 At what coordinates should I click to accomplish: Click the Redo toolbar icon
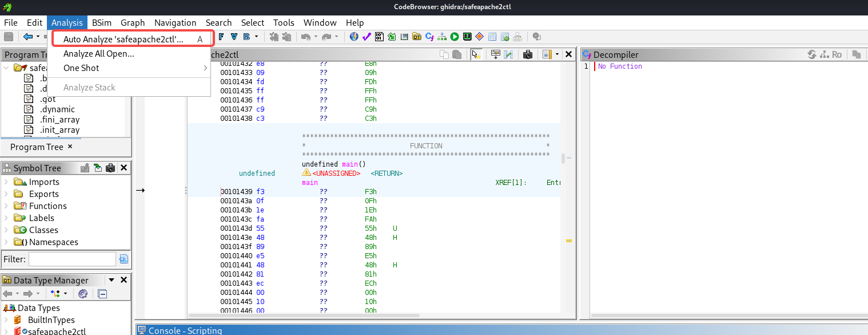click(327, 37)
